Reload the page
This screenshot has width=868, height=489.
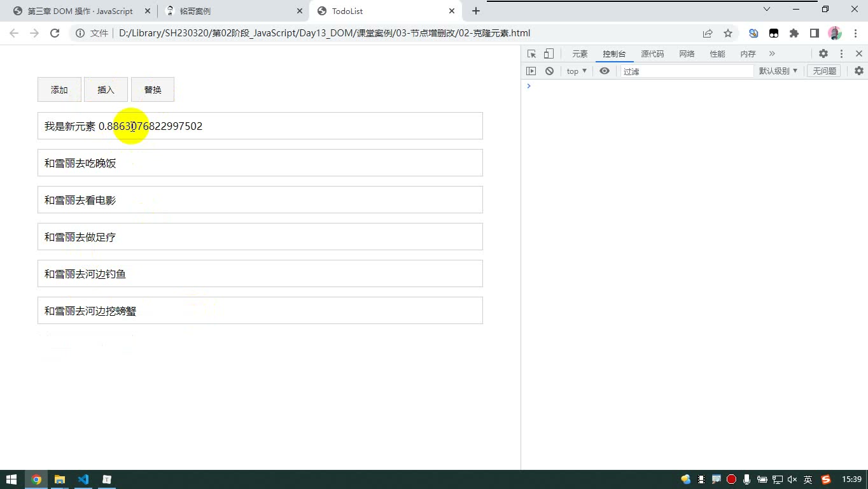click(x=55, y=33)
